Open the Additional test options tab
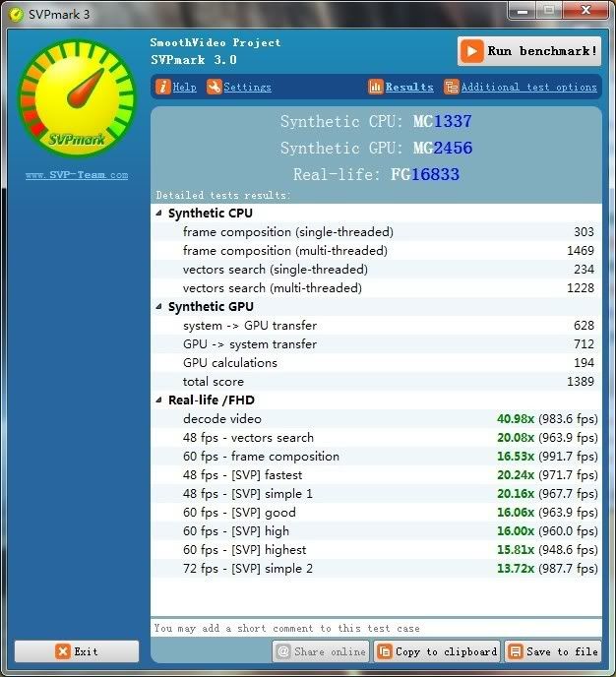 pos(528,87)
